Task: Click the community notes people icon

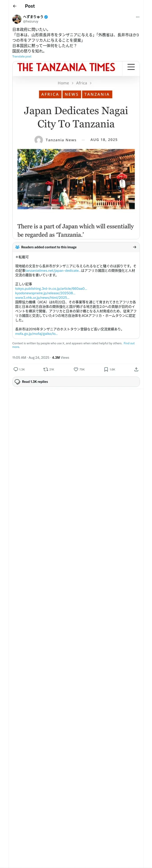Action: coord(17,247)
